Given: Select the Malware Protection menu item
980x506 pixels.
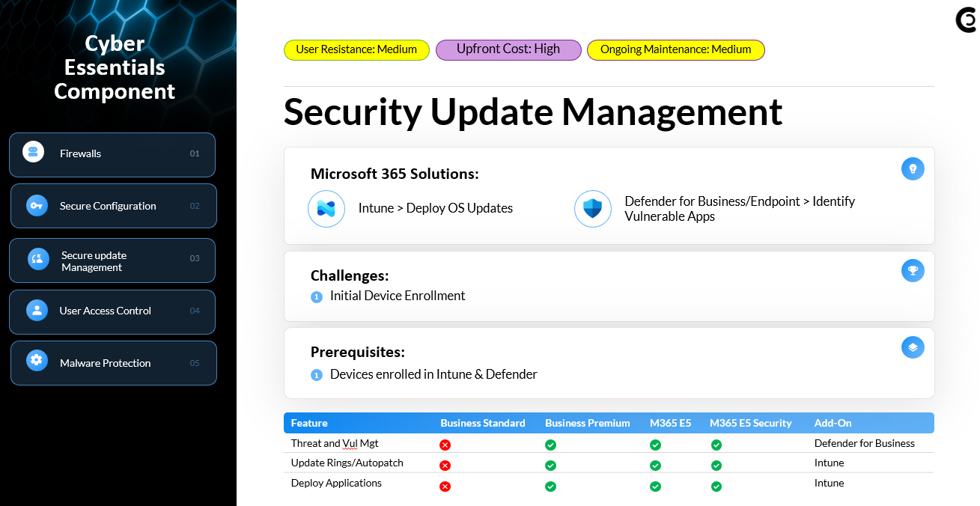Looking at the screenshot, I should 113,363.
